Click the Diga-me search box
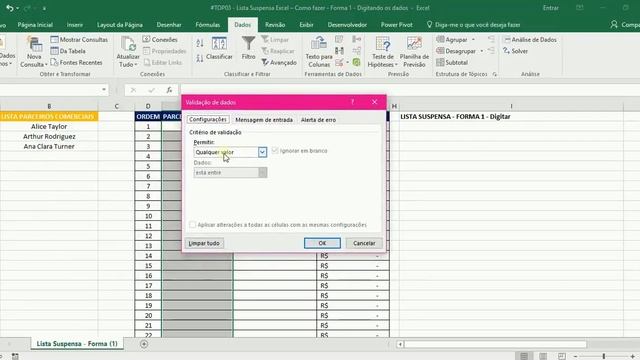Image resolution: width=640 pixels, height=360 pixels. tap(473, 25)
